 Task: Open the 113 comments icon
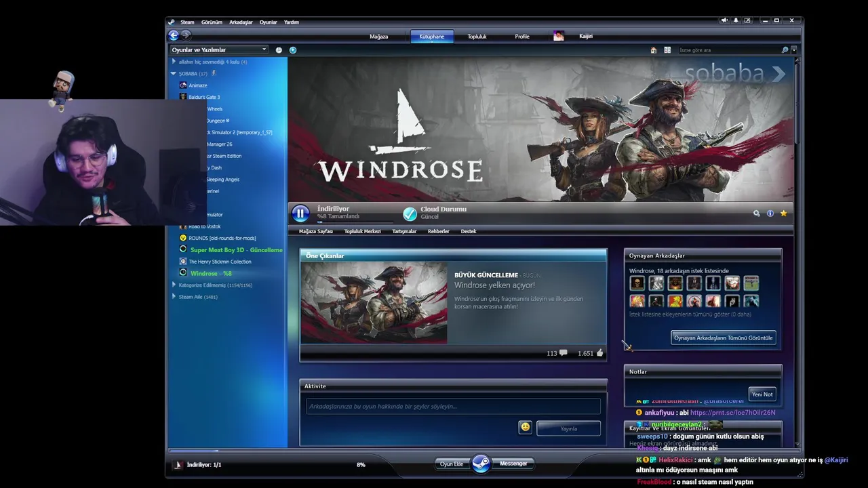coord(563,353)
